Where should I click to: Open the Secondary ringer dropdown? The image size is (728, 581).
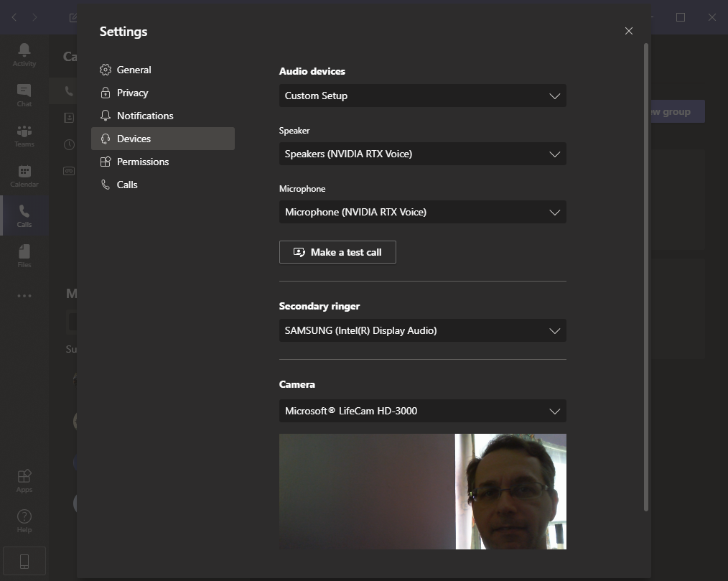tap(422, 330)
